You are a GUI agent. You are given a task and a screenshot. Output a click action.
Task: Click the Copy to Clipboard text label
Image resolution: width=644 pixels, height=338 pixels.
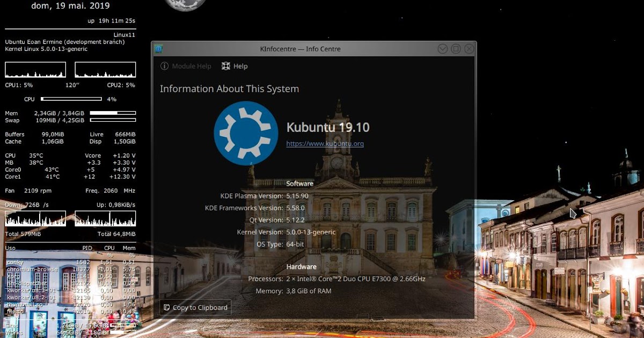(200, 307)
